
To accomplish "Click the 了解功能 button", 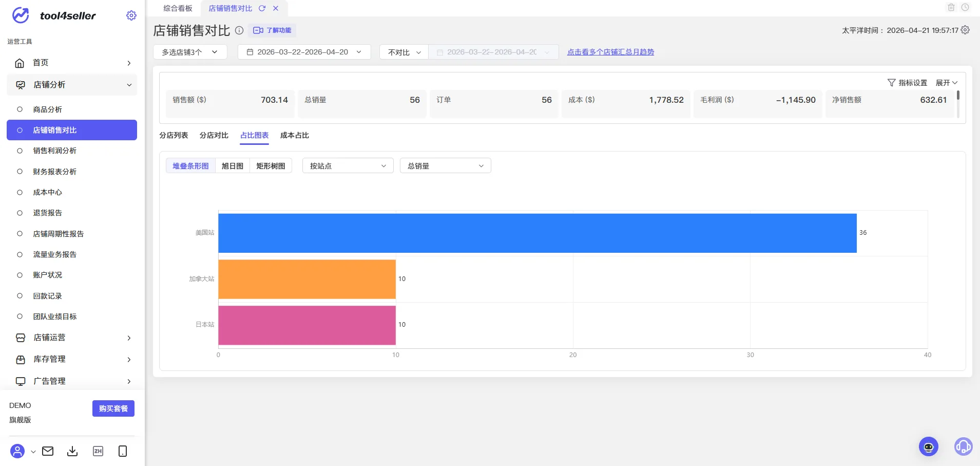I will [x=272, y=30].
